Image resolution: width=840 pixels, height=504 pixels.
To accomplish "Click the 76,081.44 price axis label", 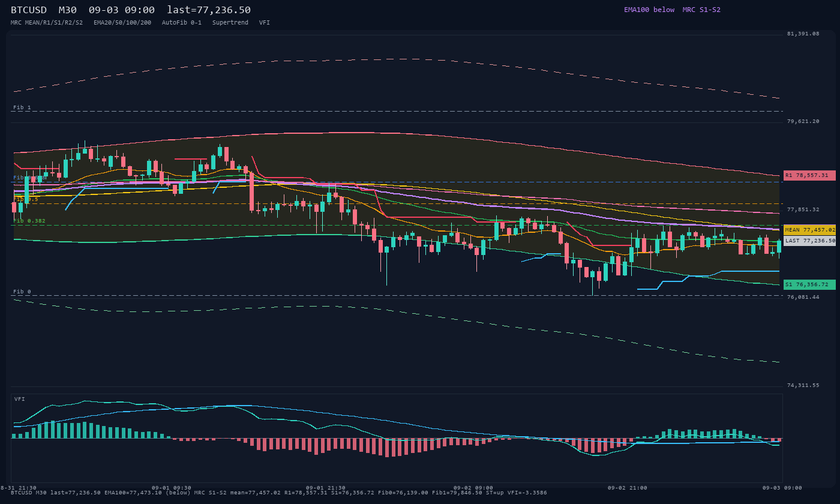I will tap(803, 297).
